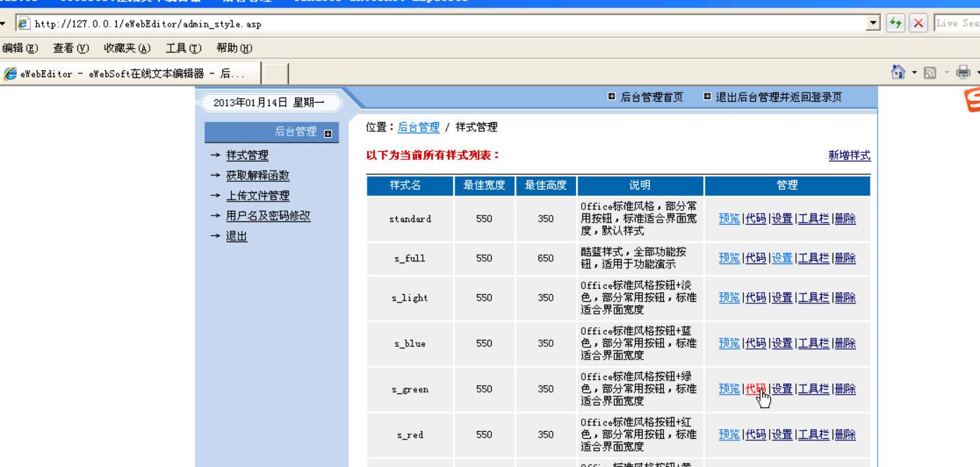
Task: Open 上传文件管理 in the sidebar
Action: click(257, 196)
